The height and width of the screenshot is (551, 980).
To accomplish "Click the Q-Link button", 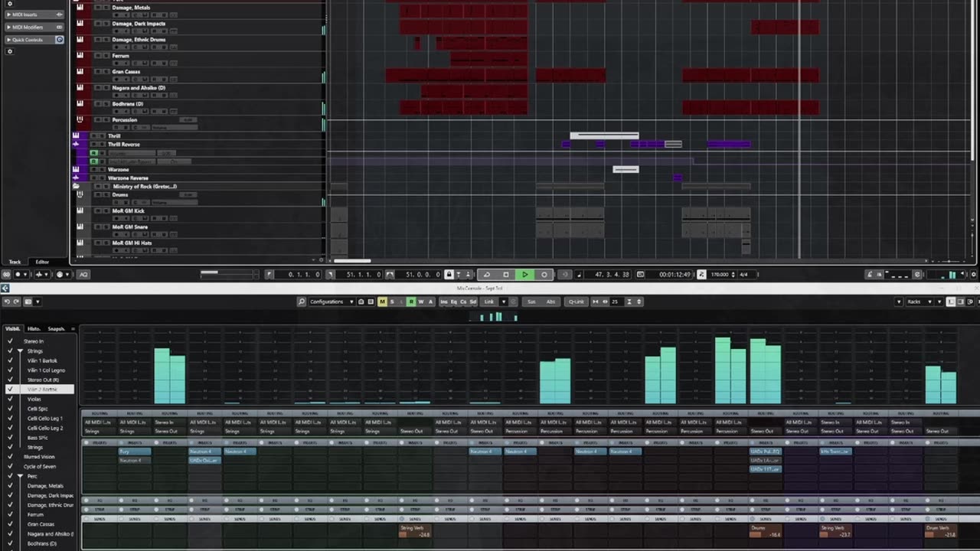I will click(x=577, y=302).
